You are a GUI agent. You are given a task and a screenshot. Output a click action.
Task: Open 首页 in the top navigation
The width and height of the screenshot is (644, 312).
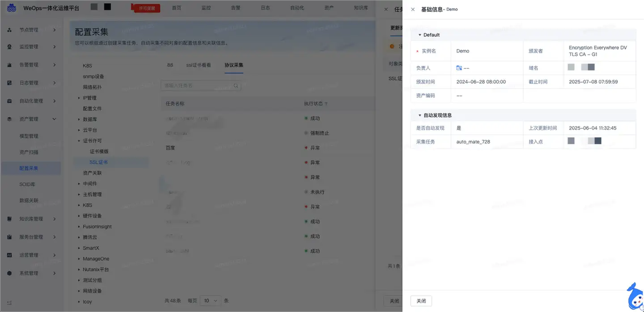tap(177, 8)
